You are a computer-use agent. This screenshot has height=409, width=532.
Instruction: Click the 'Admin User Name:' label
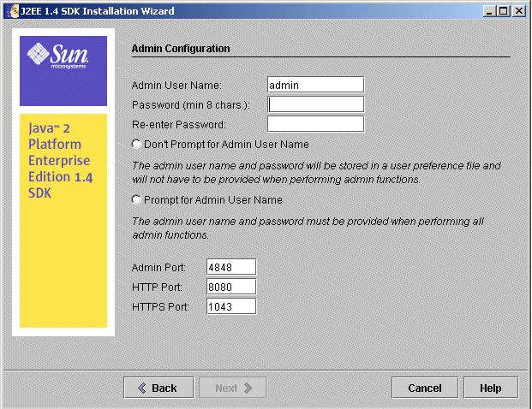(176, 85)
